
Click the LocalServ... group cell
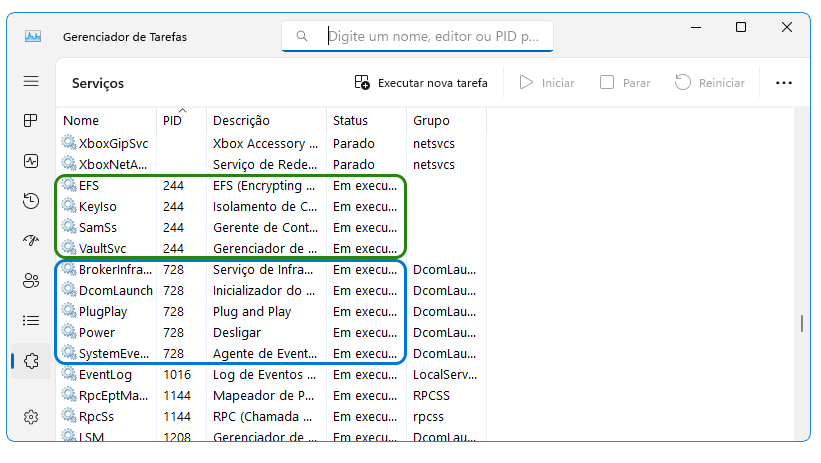pos(445,374)
